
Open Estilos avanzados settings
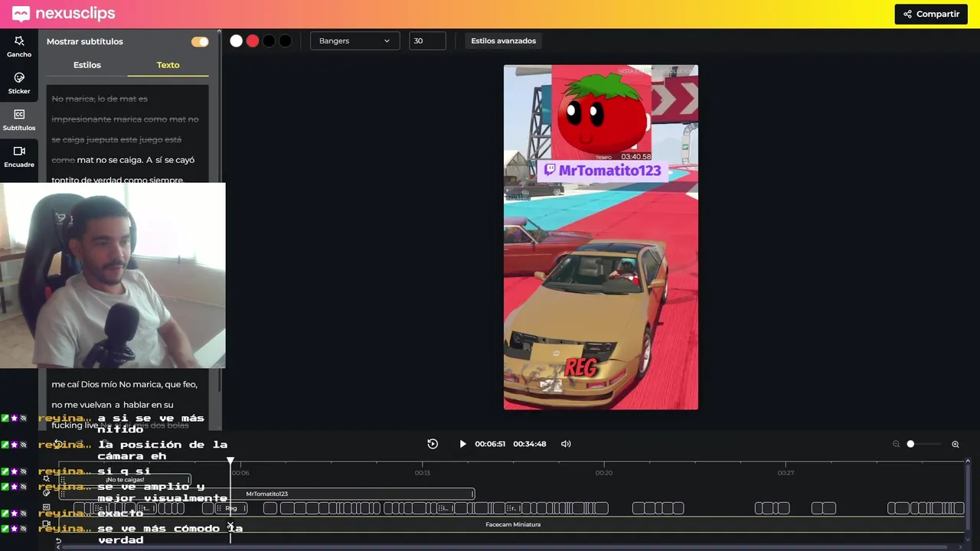(x=504, y=41)
